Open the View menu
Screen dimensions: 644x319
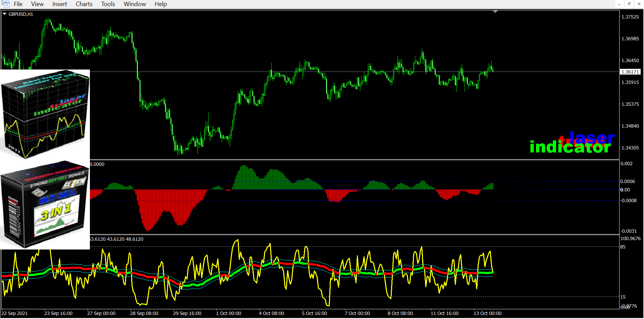(x=37, y=4)
